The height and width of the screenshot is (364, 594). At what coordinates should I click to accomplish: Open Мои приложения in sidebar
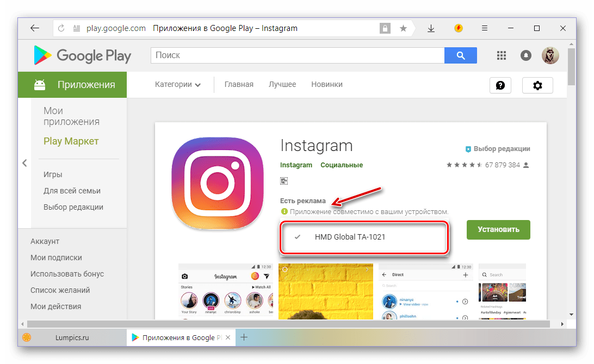[71, 116]
